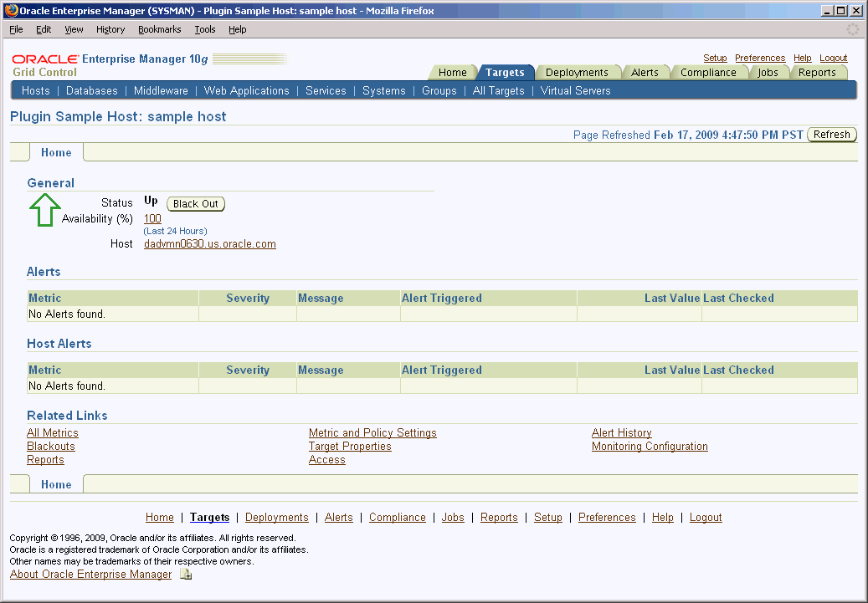
Task: Go to Systems subnav item
Action: click(x=384, y=90)
